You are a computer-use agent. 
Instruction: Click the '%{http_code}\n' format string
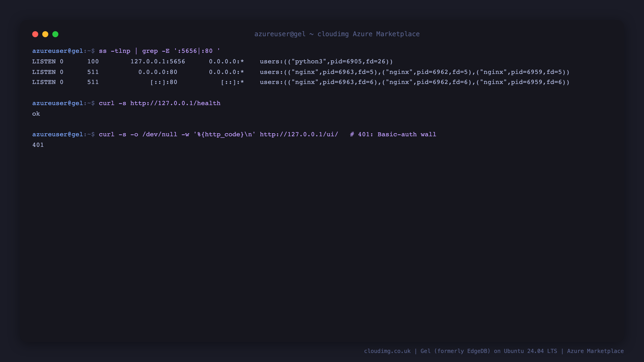224,134
